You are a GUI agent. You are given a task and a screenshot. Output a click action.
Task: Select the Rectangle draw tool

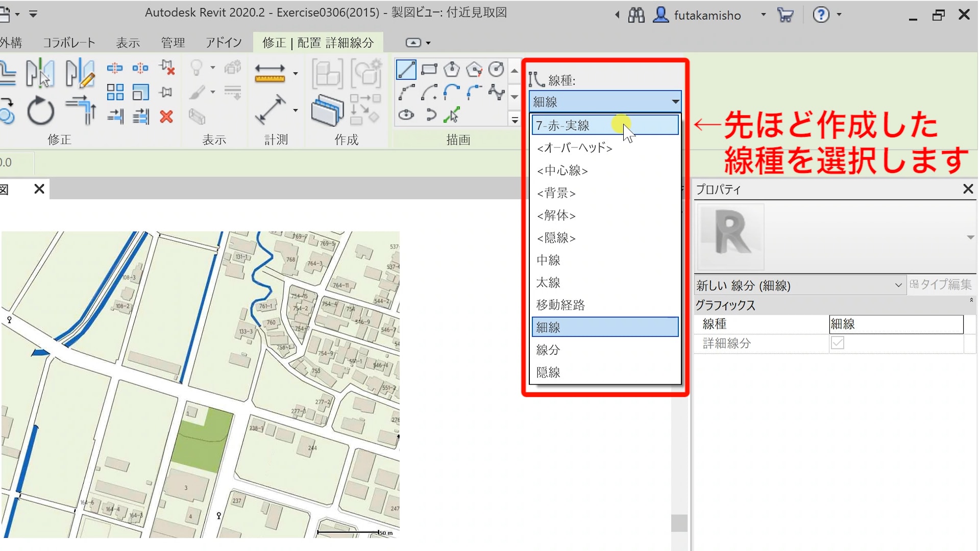(x=429, y=69)
